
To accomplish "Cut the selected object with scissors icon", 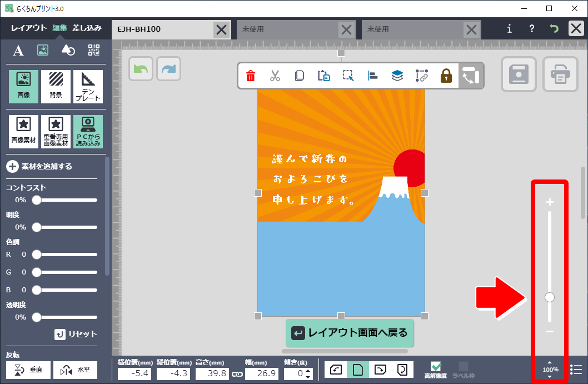I will coord(275,76).
